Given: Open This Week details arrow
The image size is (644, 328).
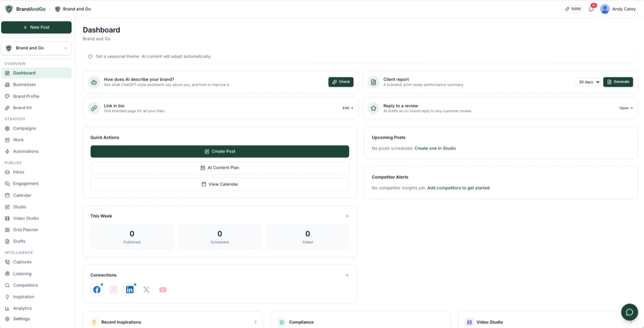Looking at the screenshot, I should point(347,216).
